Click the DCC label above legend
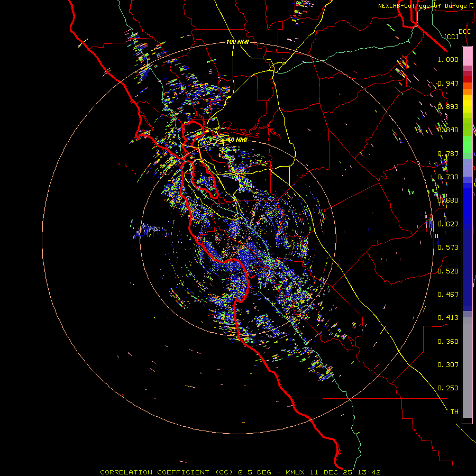This screenshot has height=476, width=476. pos(464,32)
